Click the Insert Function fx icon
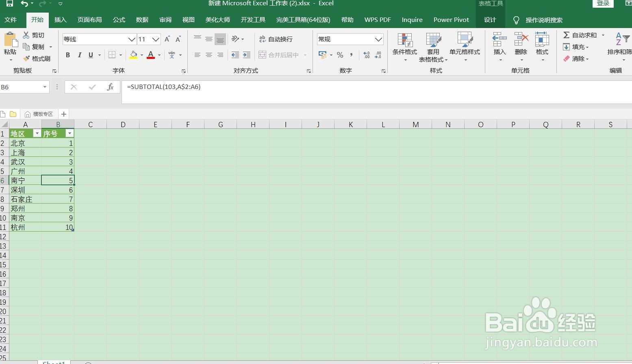This screenshot has height=364, width=632. [110, 87]
